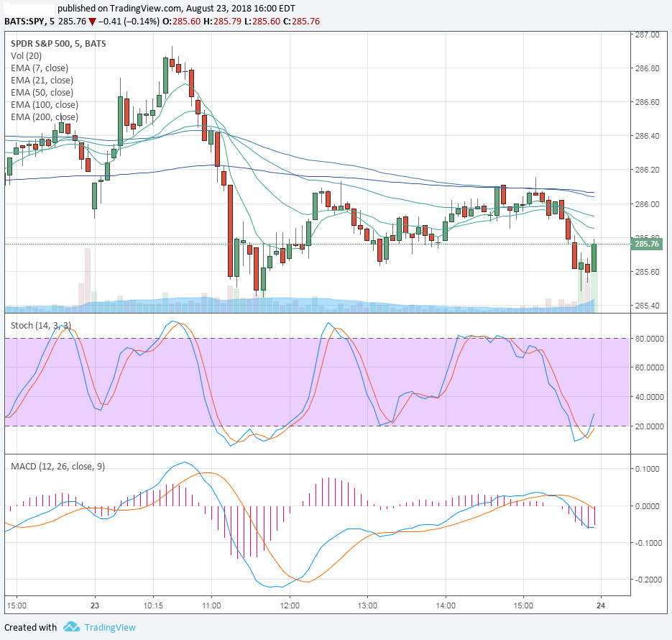Click the 286.80 price axis label

tap(647, 68)
